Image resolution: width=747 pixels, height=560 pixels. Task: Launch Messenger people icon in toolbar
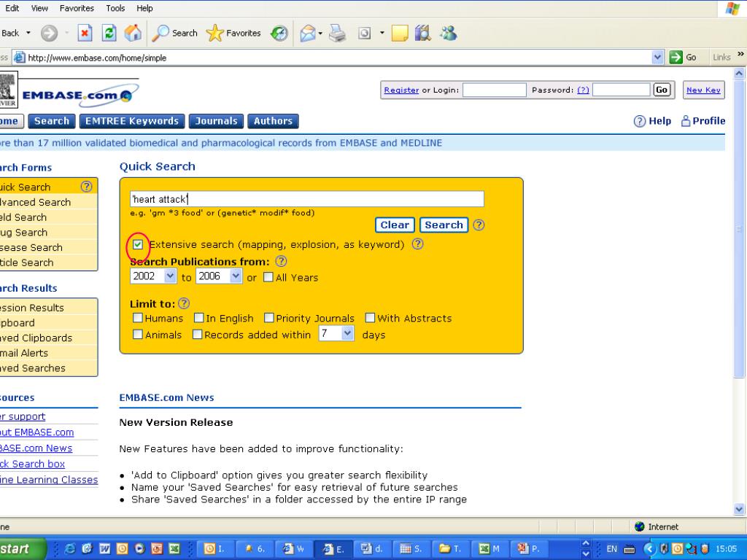click(x=449, y=33)
